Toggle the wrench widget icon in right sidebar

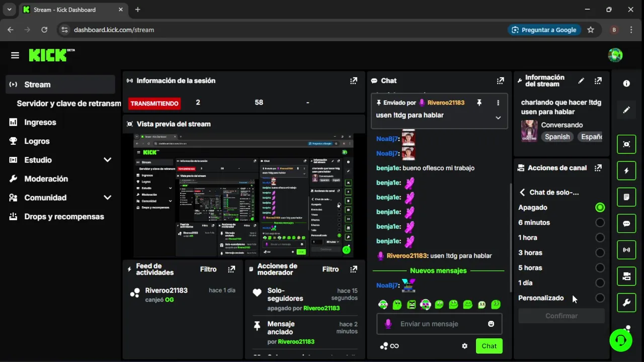tap(626, 303)
